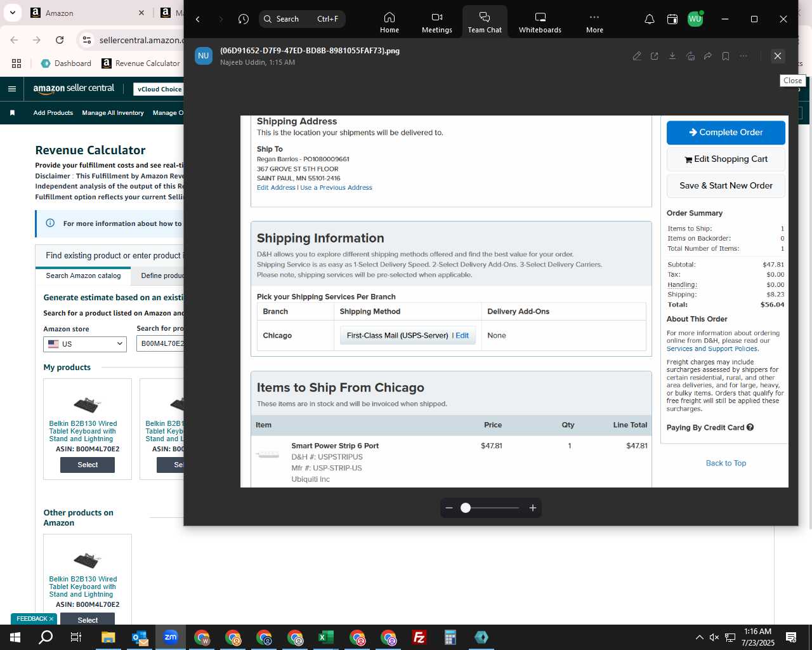Click the muted volume icon in system tray
The height and width of the screenshot is (650, 812).
pyautogui.click(x=714, y=637)
